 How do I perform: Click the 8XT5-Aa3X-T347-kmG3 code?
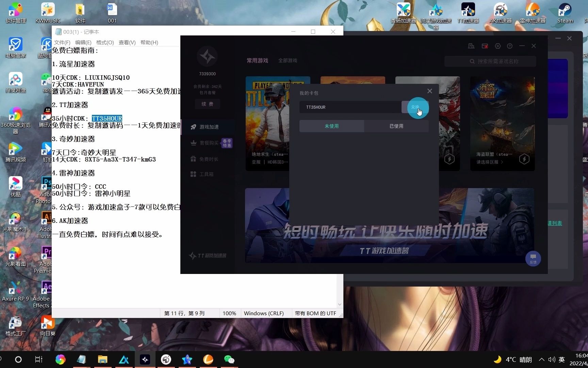(120, 159)
